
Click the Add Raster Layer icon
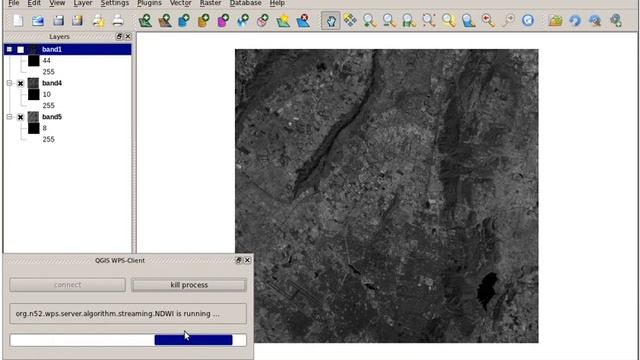164,20
